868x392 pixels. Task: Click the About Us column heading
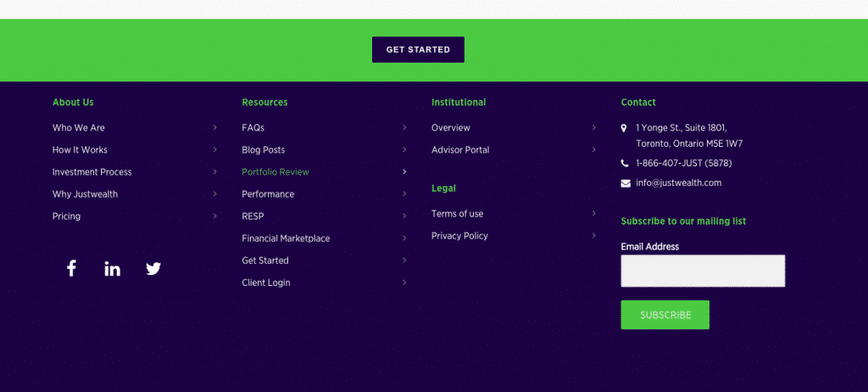[73, 103]
